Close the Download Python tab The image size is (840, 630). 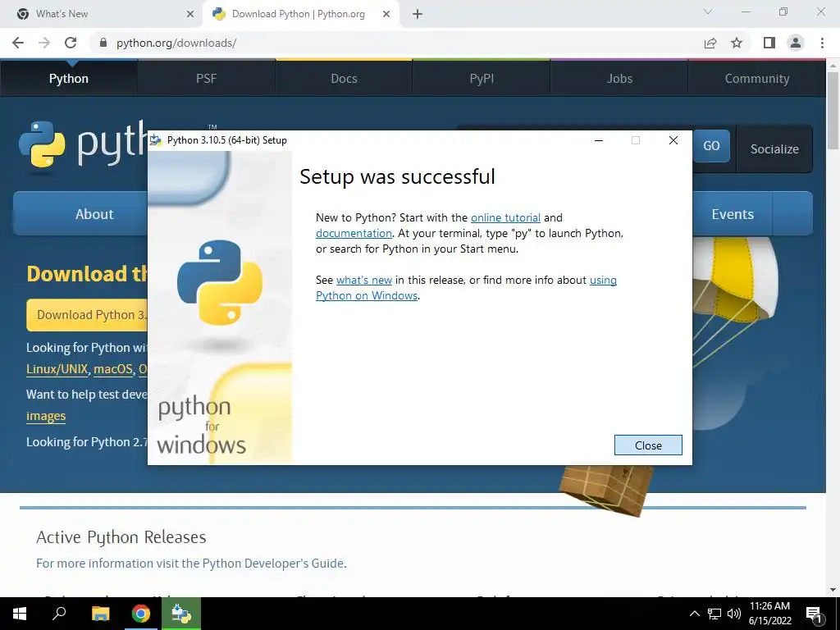click(x=386, y=14)
